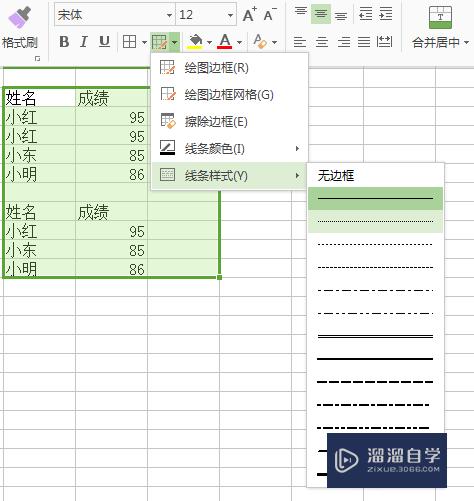
Task: Click the draw border pencil grid icon
Action: pyautogui.click(x=159, y=42)
